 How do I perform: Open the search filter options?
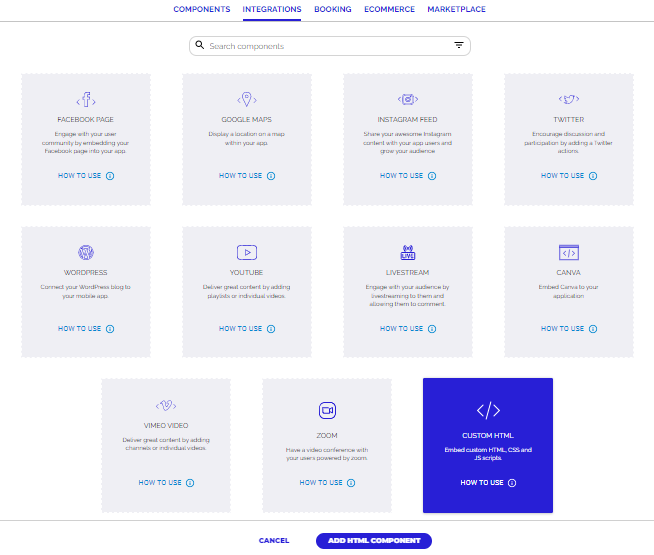459,46
